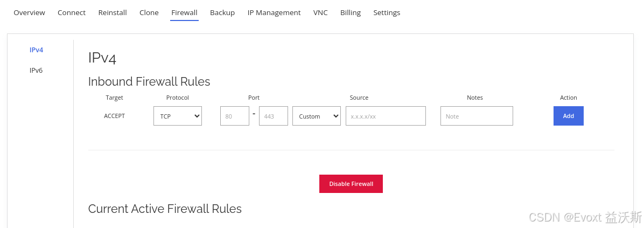
Task: Go to the Settings tab
Action: pyautogui.click(x=387, y=13)
